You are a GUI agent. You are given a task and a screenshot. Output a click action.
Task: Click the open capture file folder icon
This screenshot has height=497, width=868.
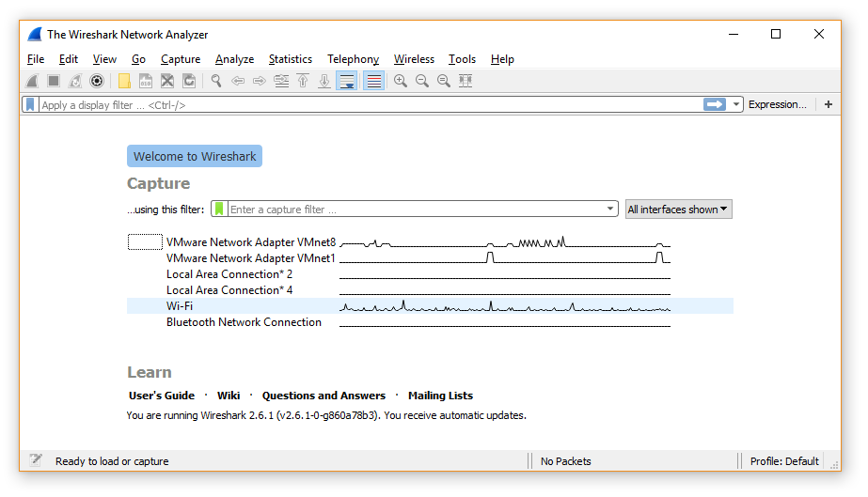point(124,82)
